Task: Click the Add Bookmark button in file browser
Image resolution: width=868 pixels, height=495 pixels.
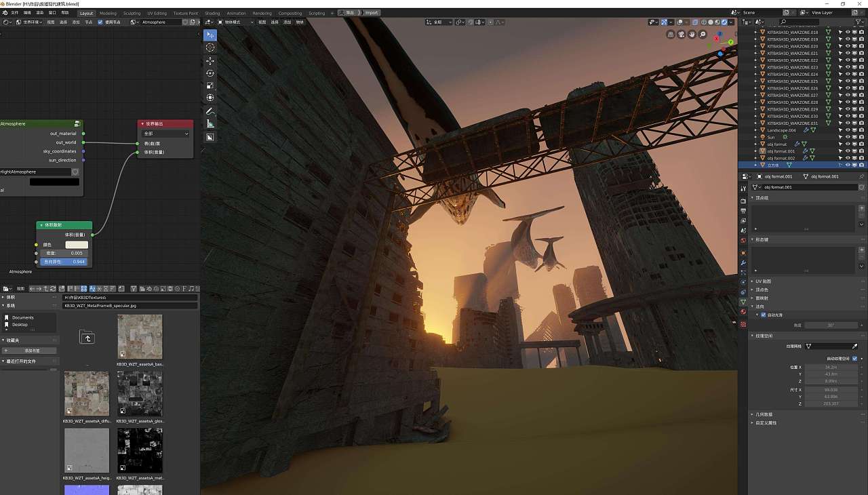Action: coord(30,351)
